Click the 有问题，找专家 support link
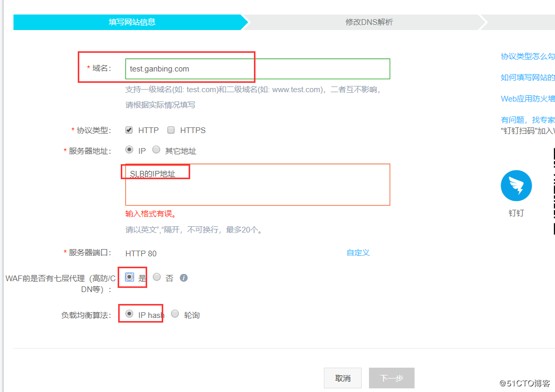 click(x=528, y=119)
